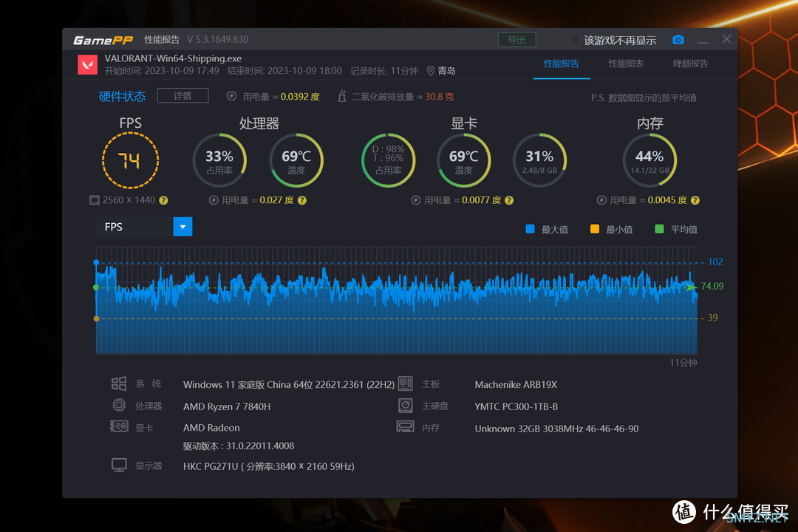Click memory power usage lightning icon
The width and height of the screenshot is (798, 532).
[601, 200]
